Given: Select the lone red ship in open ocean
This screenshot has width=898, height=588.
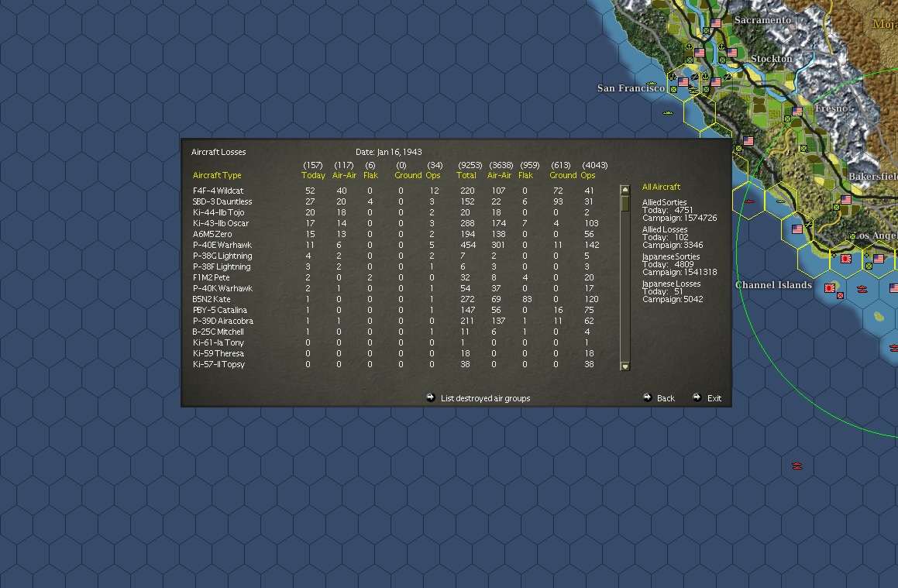Looking at the screenshot, I should click(x=797, y=466).
